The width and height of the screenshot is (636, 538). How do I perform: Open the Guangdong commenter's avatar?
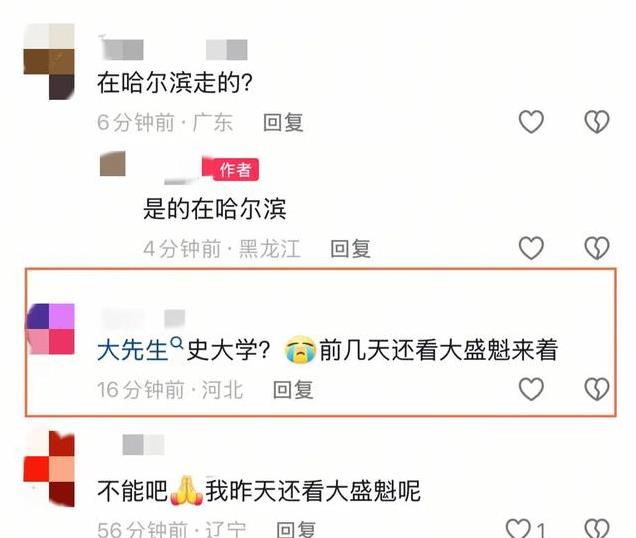point(49,61)
